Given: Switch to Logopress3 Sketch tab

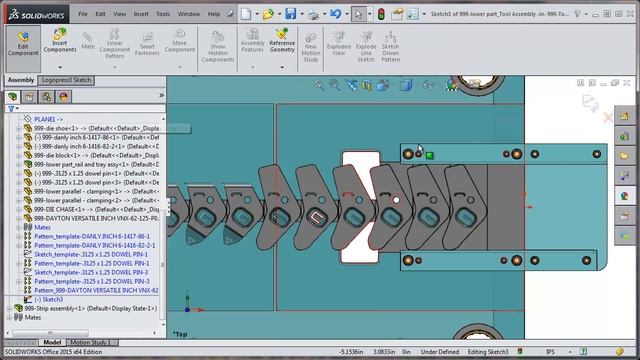Looking at the screenshot, I should click(x=66, y=80).
